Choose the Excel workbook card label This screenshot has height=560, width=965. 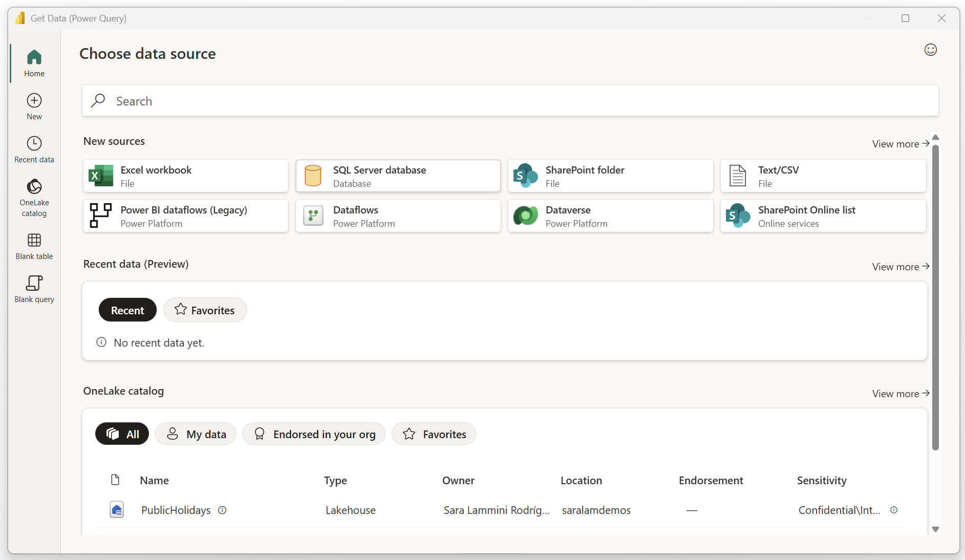tap(156, 170)
